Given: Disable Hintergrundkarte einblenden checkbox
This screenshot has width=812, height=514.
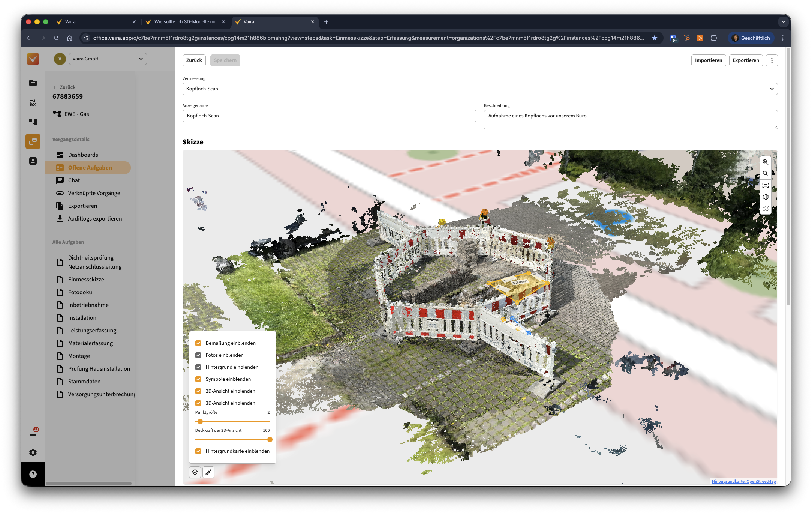Looking at the screenshot, I should tap(198, 451).
